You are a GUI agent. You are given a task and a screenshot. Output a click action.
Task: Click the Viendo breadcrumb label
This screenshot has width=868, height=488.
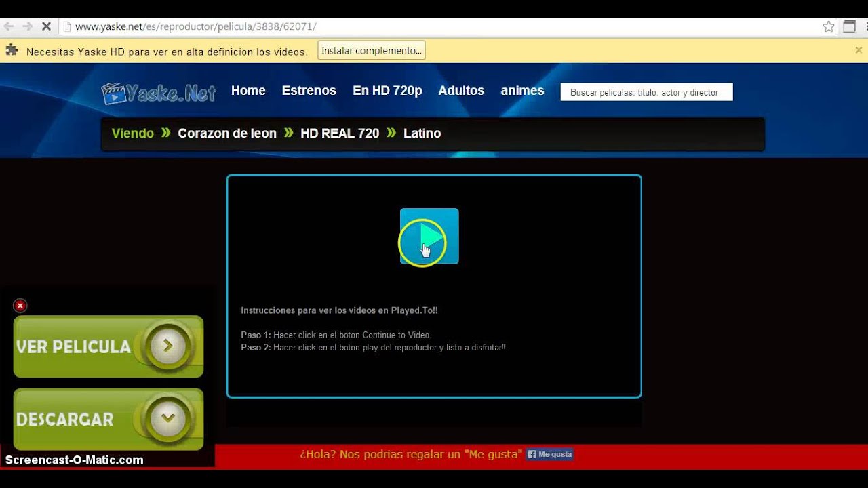pos(133,134)
